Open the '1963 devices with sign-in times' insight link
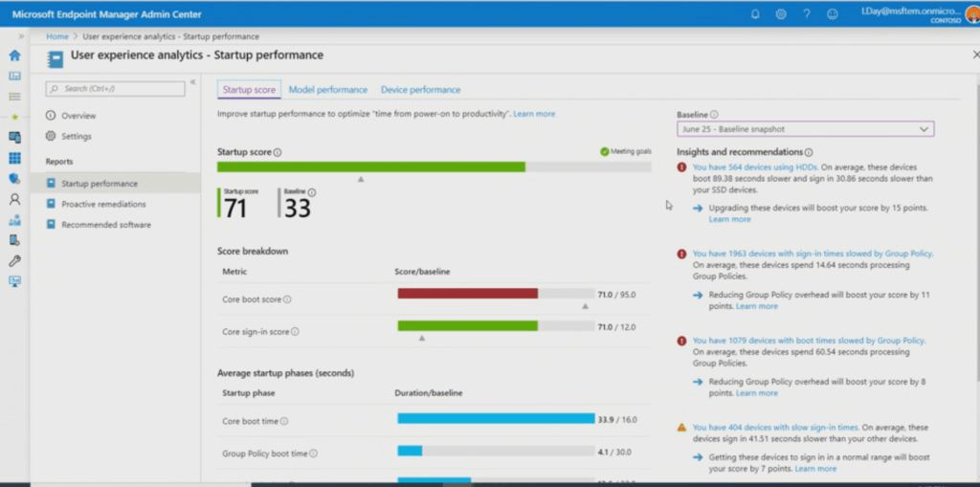The height and width of the screenshot is (487, 980). click(x=813, y=254)
